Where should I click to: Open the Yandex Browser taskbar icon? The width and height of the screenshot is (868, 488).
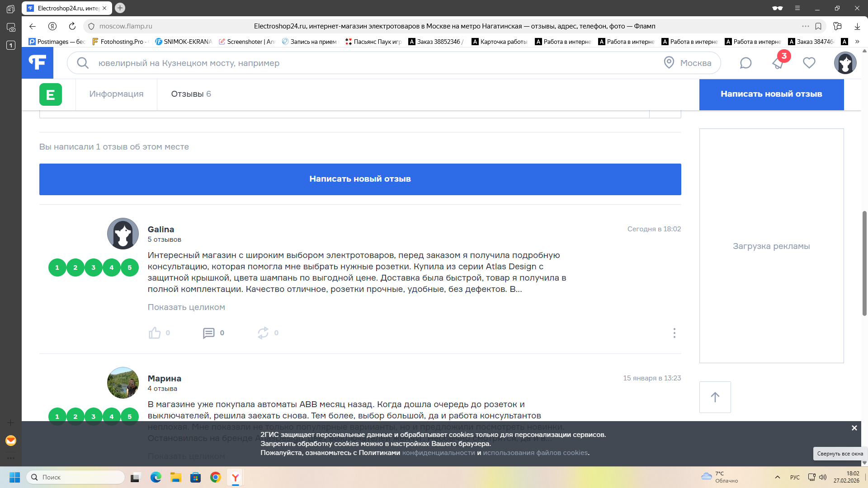(236, 477)
